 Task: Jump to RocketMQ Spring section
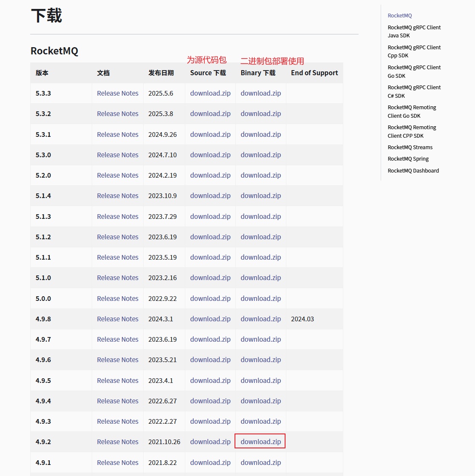(x=408, y=159)
